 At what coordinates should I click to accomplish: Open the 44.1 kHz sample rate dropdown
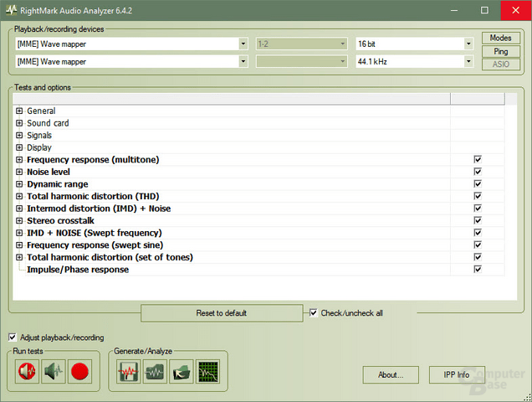click(468, 61)
